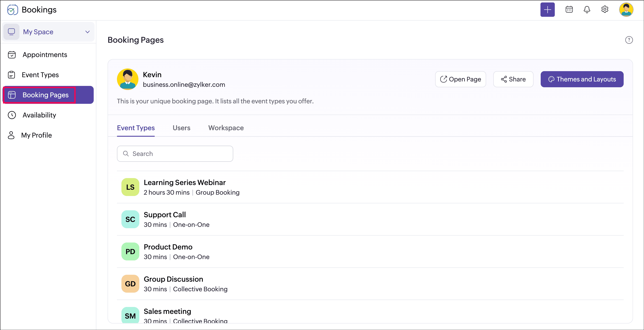644x330 pixels.
Task: Select the Learning Series Webinar LS badge
Action: (130, 187)
